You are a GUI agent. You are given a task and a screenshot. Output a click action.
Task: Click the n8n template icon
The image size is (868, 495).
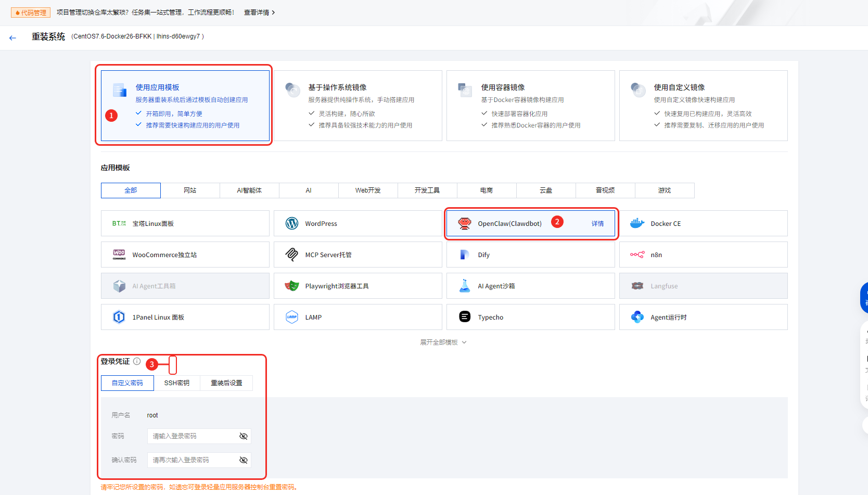coord(637,255)
